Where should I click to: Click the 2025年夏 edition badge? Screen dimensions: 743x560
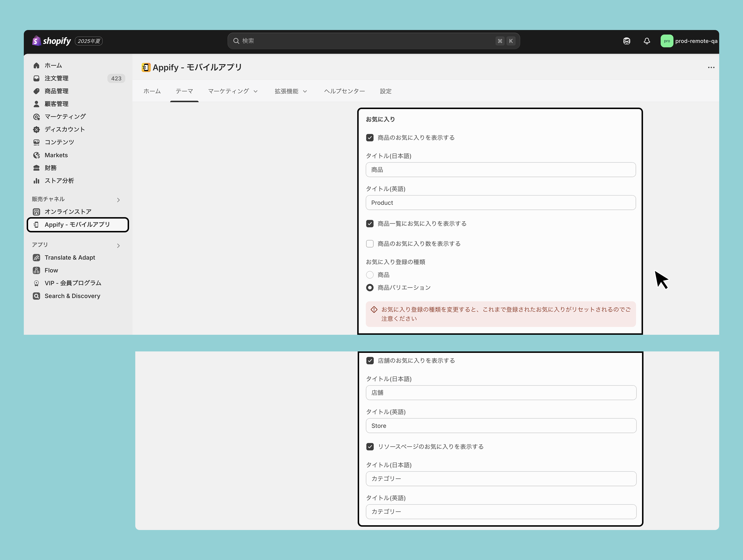click(x=89, y=41)
